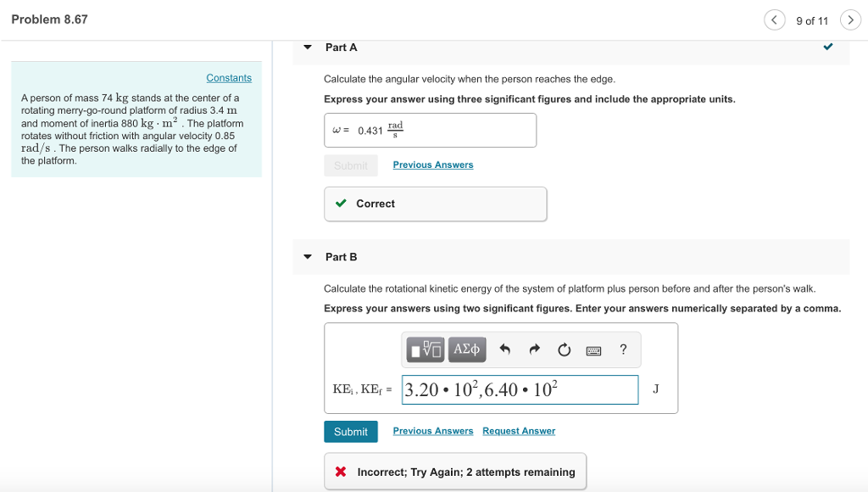Reset the answer with the circular arrow icon

(564, 349)
